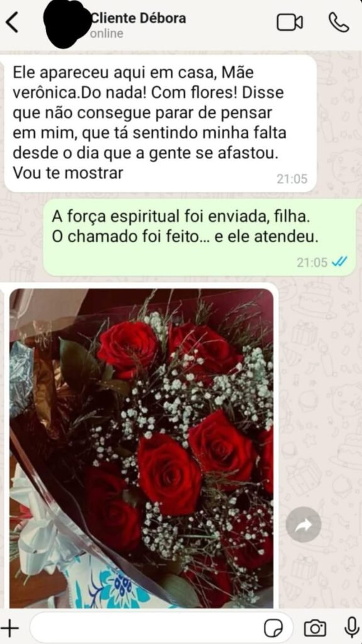The image size is (362, 644).
Task: Open contact info for Cliente Débora
Action: 138,18
